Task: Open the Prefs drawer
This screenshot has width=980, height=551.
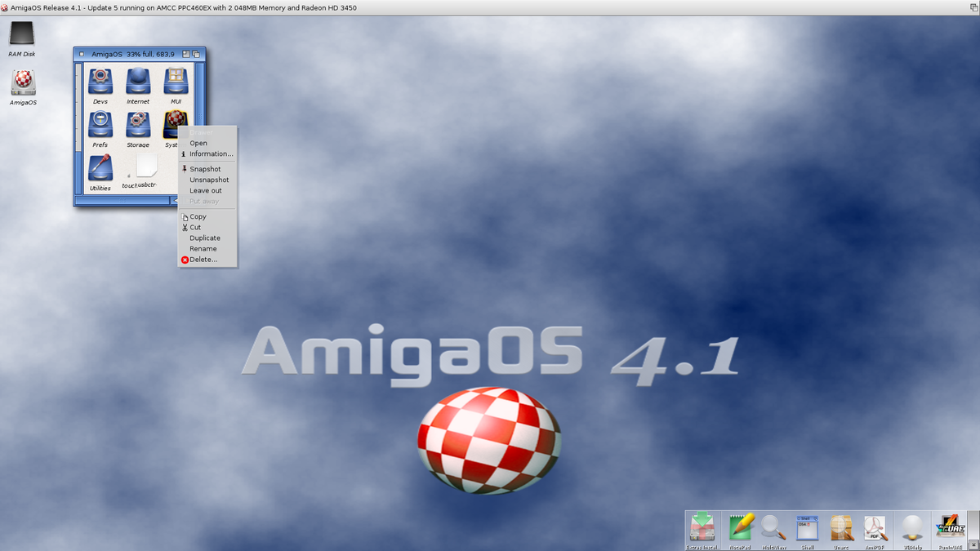Action: pos(100,124)
